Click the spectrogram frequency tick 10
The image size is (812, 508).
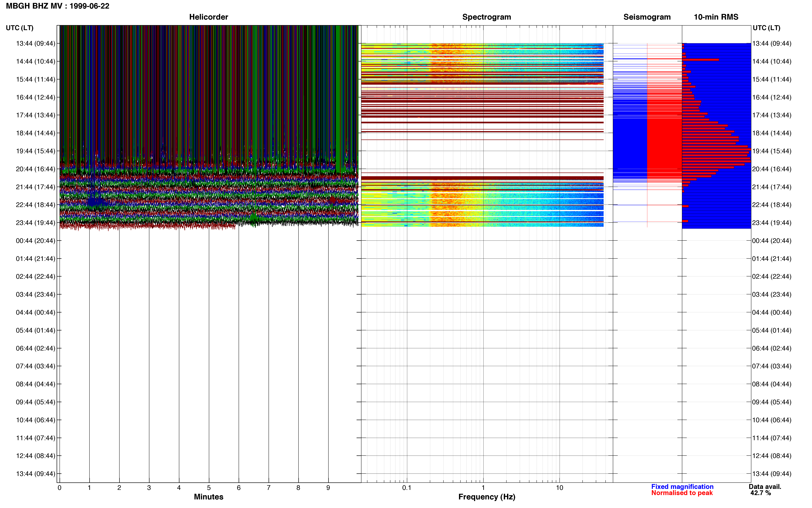559,487
